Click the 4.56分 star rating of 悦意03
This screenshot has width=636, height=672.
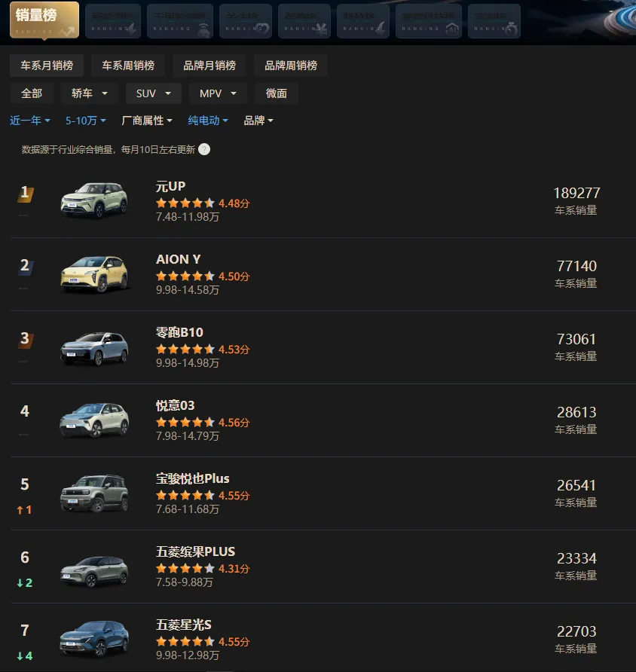click(203, 423)
